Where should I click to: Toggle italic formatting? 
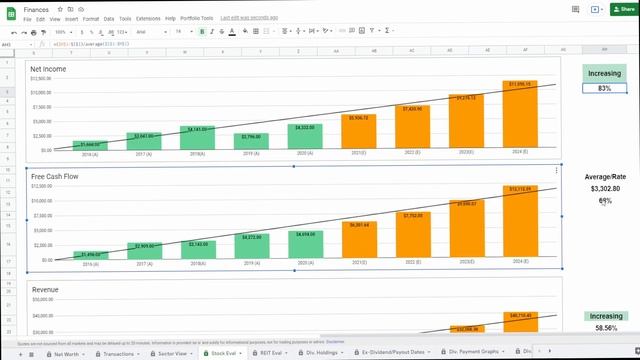pos(212,31)
